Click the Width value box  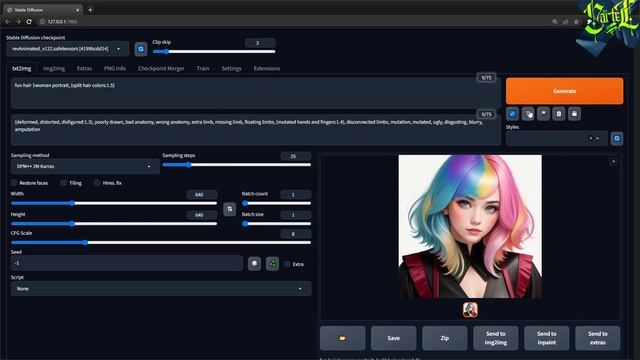[202, 195]
